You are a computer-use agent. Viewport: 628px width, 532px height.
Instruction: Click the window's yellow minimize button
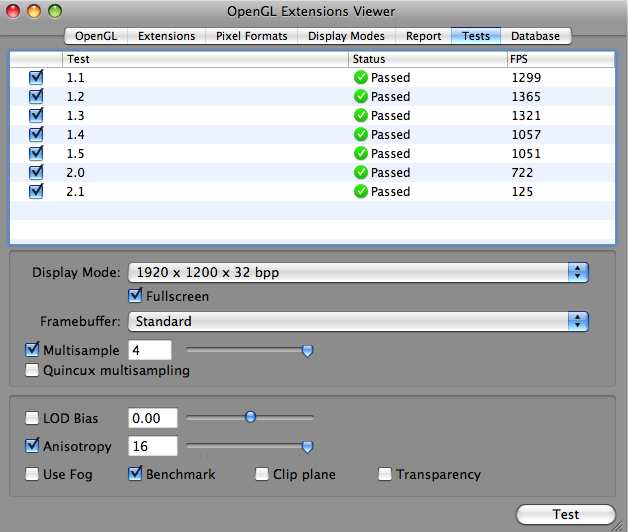tap(34, 11)
